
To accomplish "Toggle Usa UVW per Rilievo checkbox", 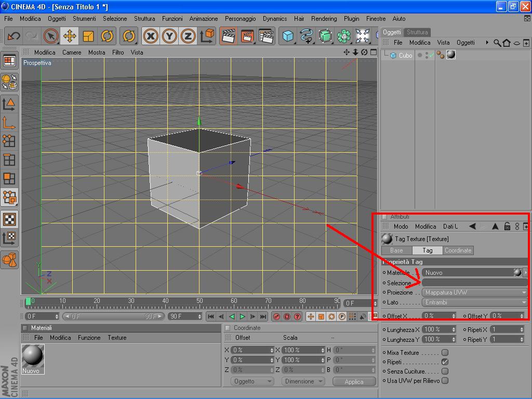I will (445, 381).
